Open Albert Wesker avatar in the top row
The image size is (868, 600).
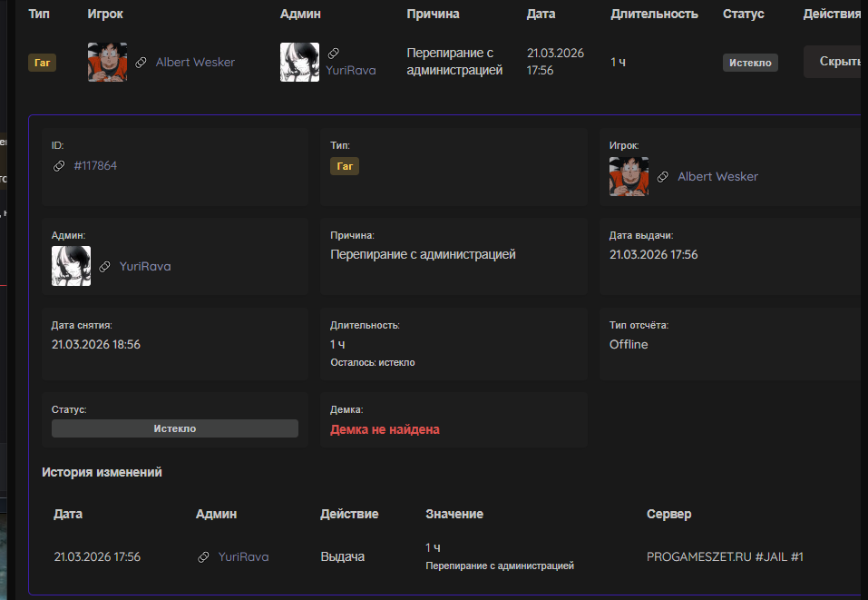[x=107, y=62]
